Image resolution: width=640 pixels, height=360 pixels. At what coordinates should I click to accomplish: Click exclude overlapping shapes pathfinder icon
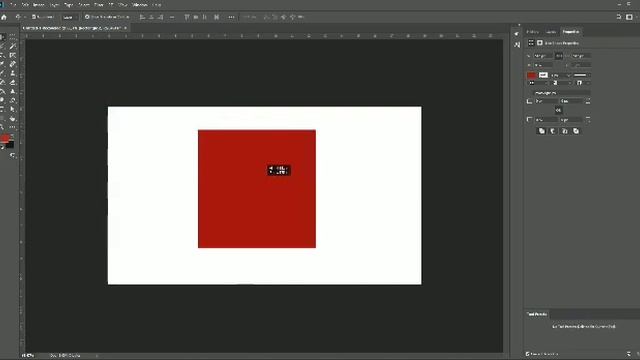pos(576,131)
